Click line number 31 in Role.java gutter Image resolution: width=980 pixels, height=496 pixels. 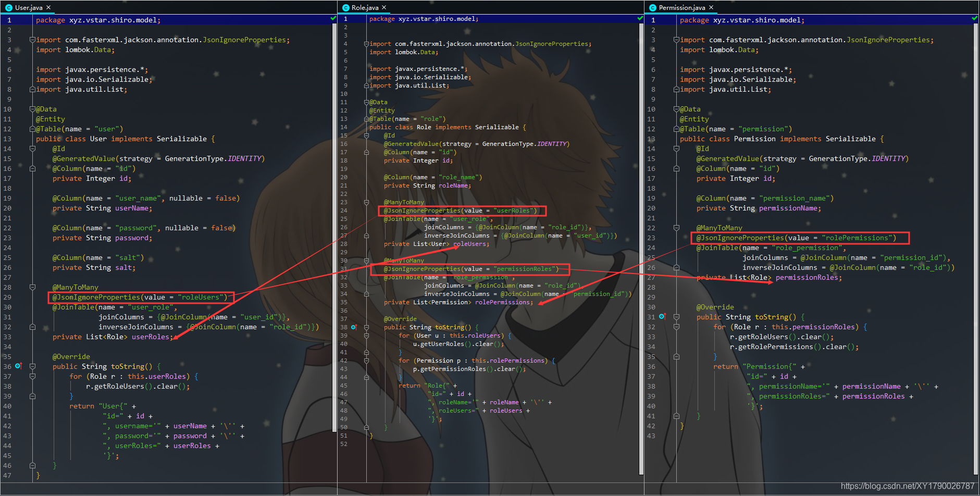(x=344, y=269)
